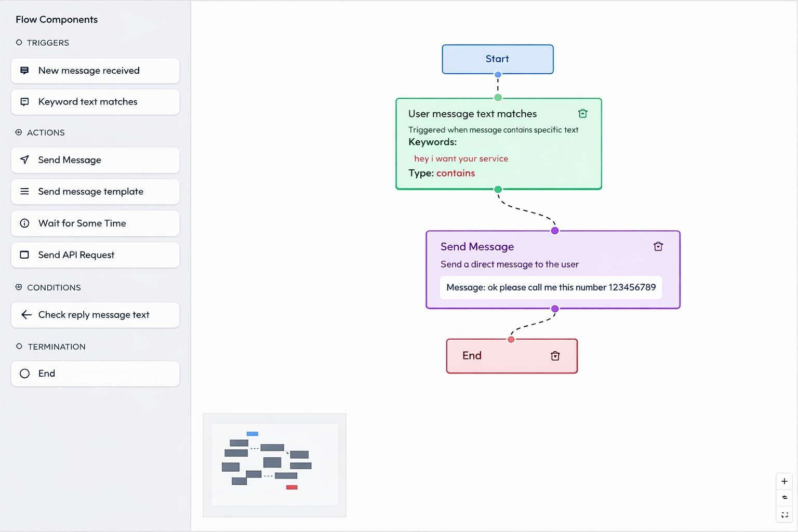The height and width of the screenshot is (532, 798).
Task: Zoom in with the plus control
Action: point(784,481)
